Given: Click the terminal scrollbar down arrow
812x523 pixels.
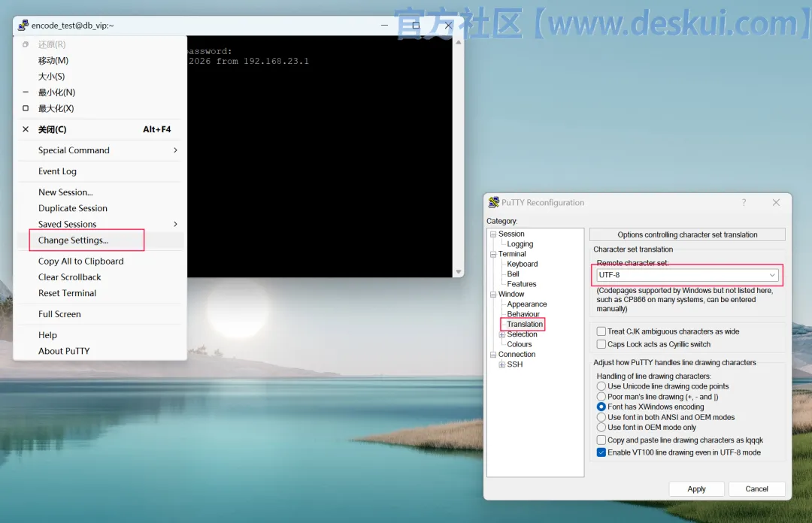Looking at the screenshot, I should point(459,271).
